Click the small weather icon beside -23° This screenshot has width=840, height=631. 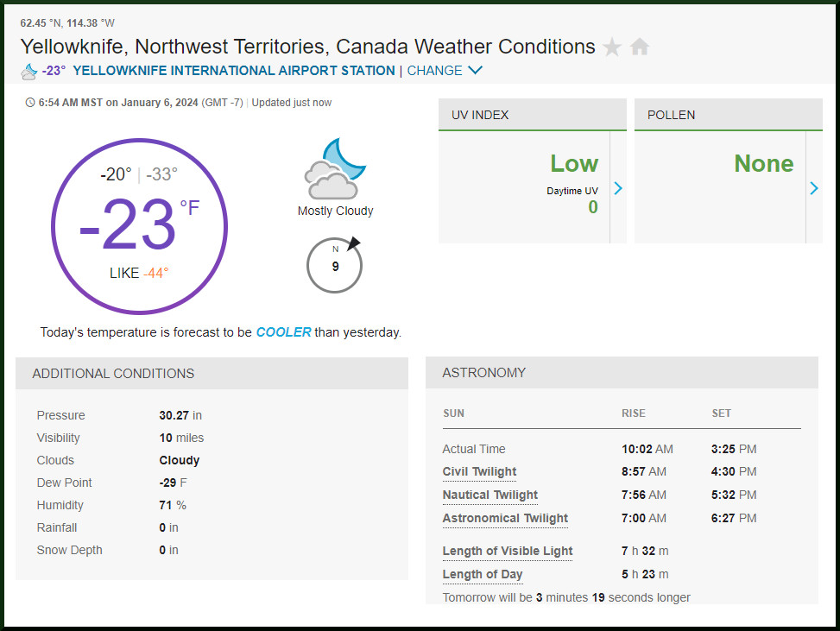click(29, 71)
